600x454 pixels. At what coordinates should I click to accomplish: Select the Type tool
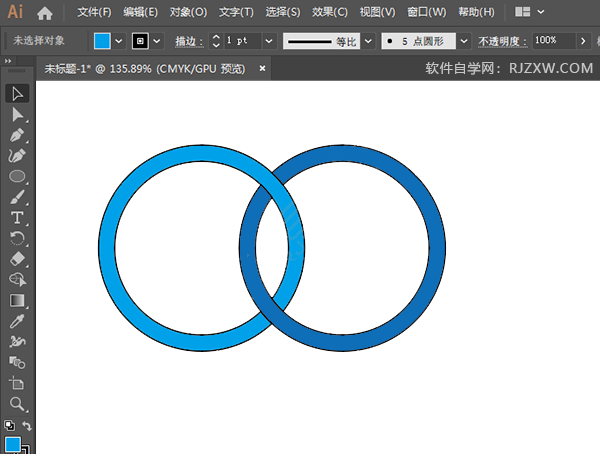(x=17, y=218)
